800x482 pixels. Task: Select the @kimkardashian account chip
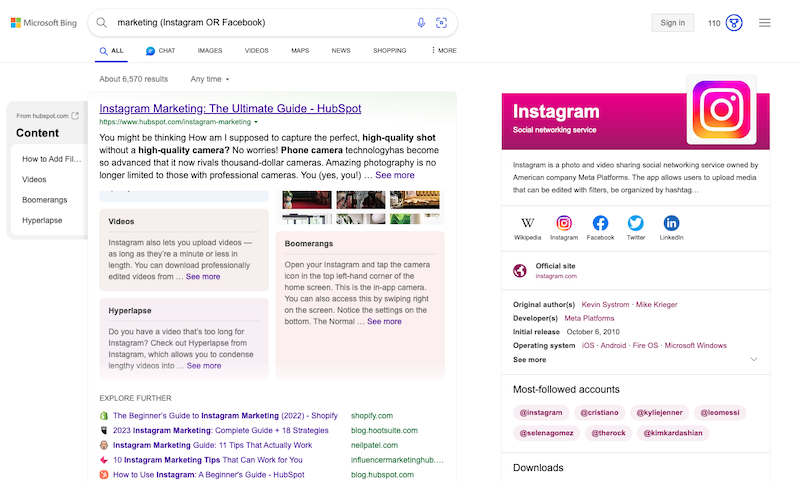(x=673, y=433)
